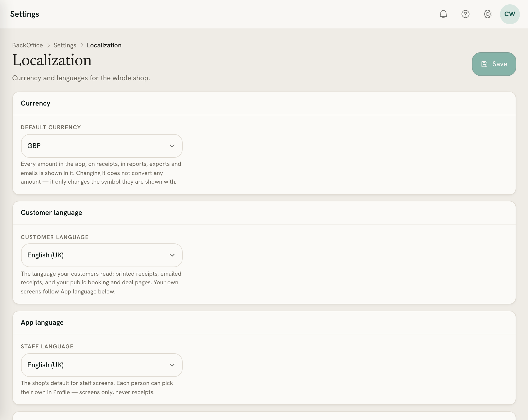Click the STAFF LANGUAGE field label

click(47, 346)
